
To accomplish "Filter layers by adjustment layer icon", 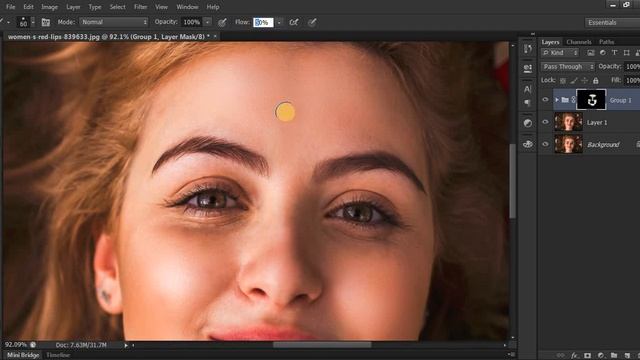I will click(x=602, y=53).
